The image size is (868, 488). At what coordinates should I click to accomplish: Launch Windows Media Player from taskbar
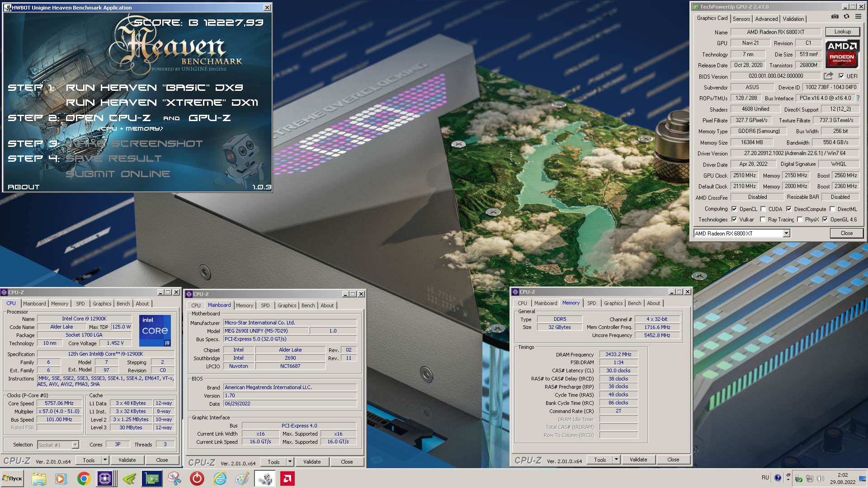[61, 479]
